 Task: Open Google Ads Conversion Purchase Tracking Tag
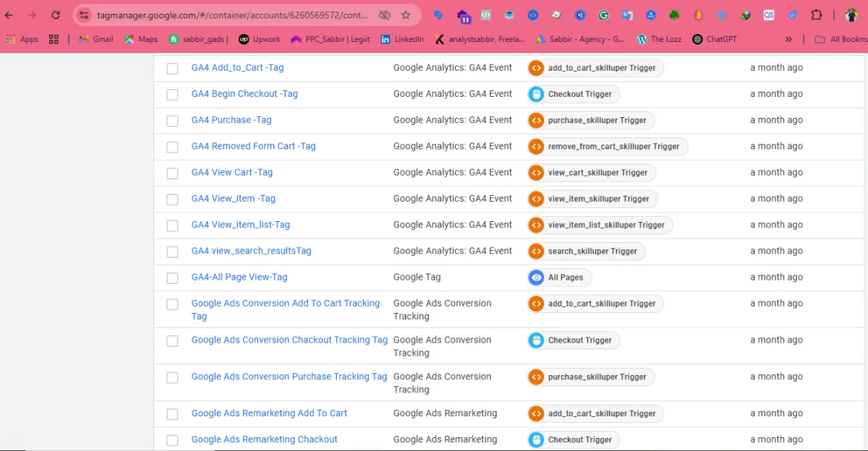pyautogui.click(x=289, y=376)
